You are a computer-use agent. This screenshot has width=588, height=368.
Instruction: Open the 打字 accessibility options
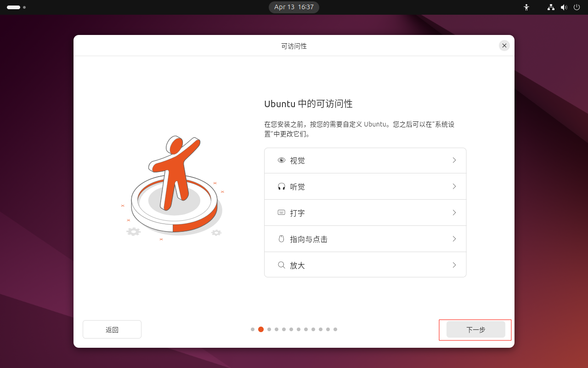click(365, 213)
